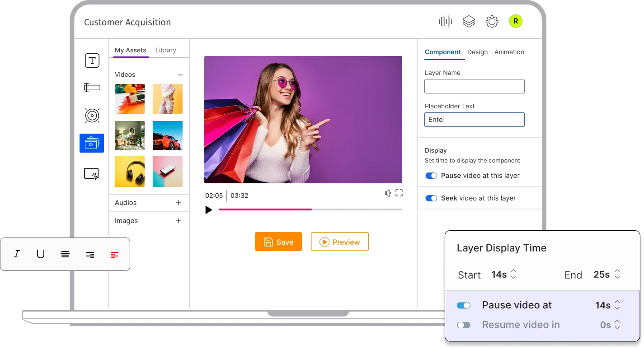Open the audio waveform icon in the header
Image resolution: width=644 pixels, height=349 pixels.
tap(445, 21)
